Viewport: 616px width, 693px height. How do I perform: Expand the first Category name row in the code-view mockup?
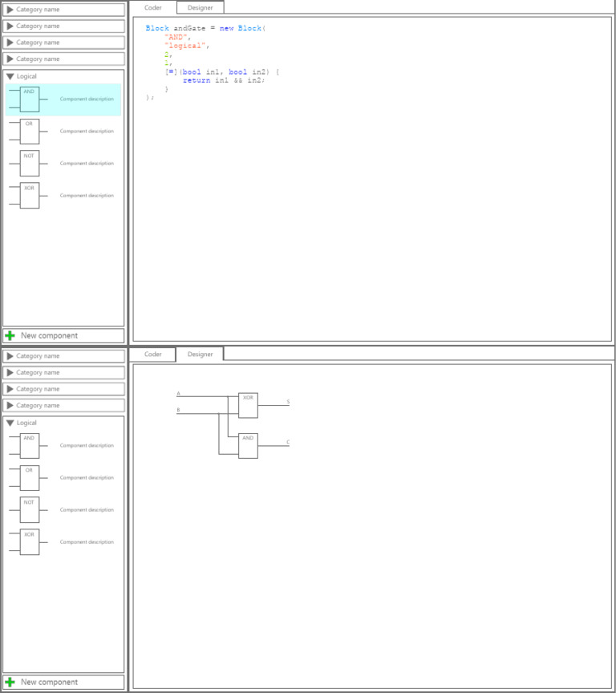(x=63, y=10)
